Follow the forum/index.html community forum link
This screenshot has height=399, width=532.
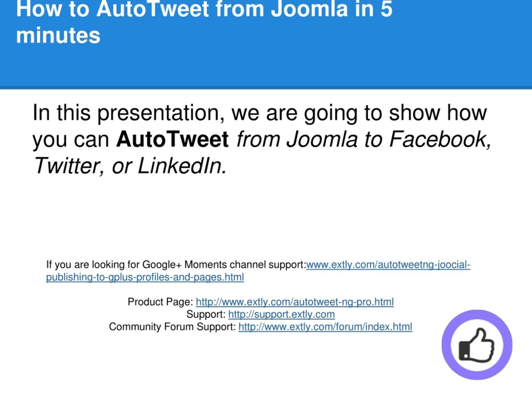(x=325, y=326)
